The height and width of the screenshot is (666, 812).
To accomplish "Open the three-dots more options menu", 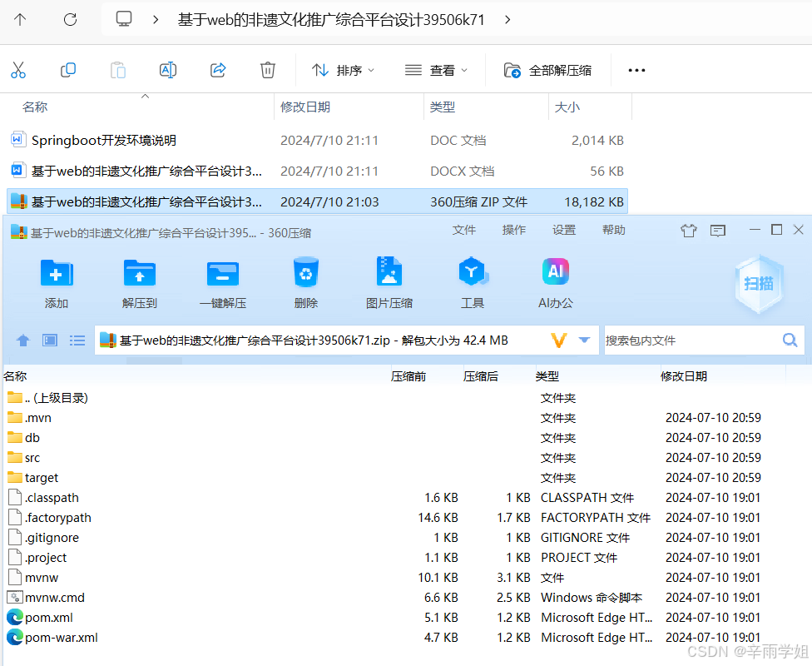I will pyautogui.click(x=636, y=71).
